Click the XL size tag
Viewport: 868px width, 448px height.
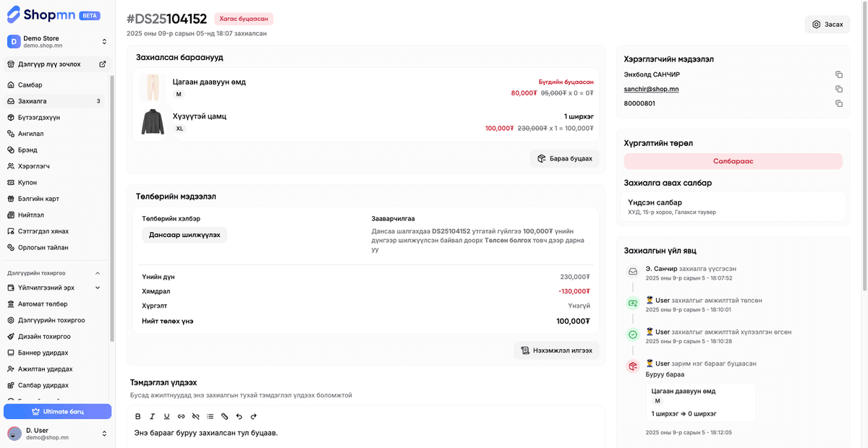179,129
